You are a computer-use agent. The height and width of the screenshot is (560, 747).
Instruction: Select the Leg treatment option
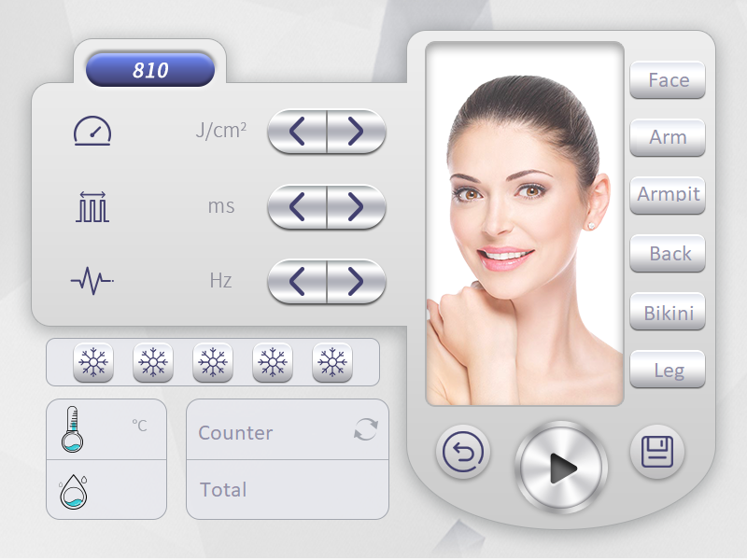click(x=667, y=371)
